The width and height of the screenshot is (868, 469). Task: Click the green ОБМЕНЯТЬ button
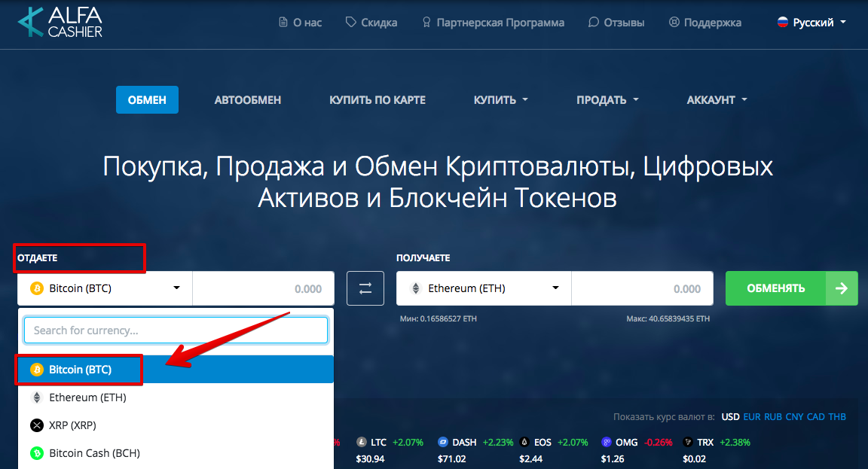(792, 288)
